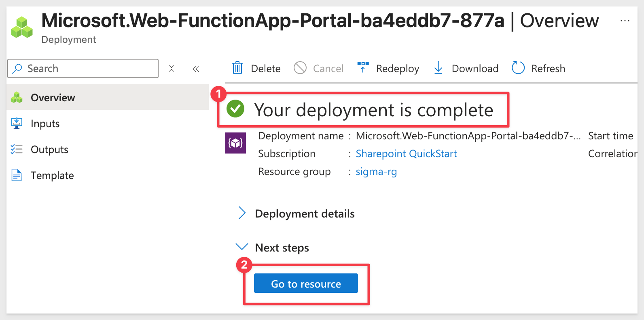Click the deployment green cubes header icon

click(x=22, y=28)
